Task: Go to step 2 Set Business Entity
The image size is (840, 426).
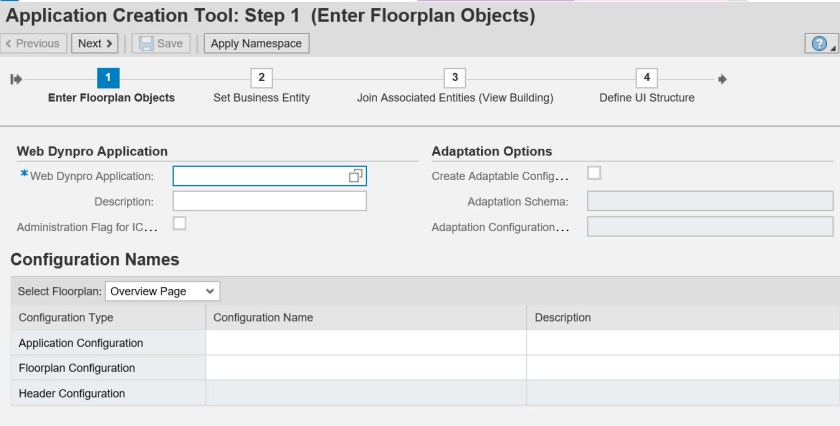Action: click(261, 76)
